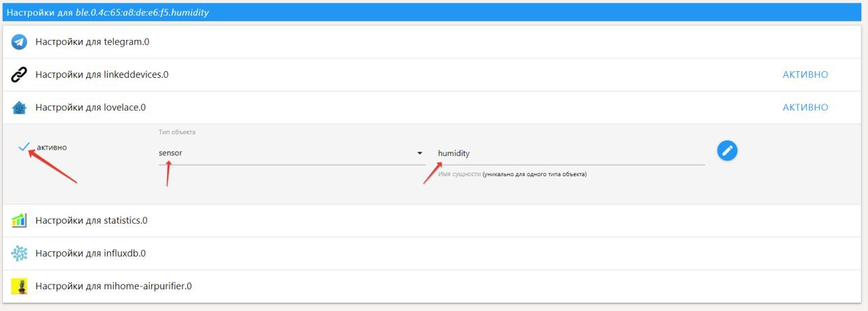Click the blue pencil edit button
Image resolution: width=868 pixels, height=311 pixels.
click(x=728, y=150)
